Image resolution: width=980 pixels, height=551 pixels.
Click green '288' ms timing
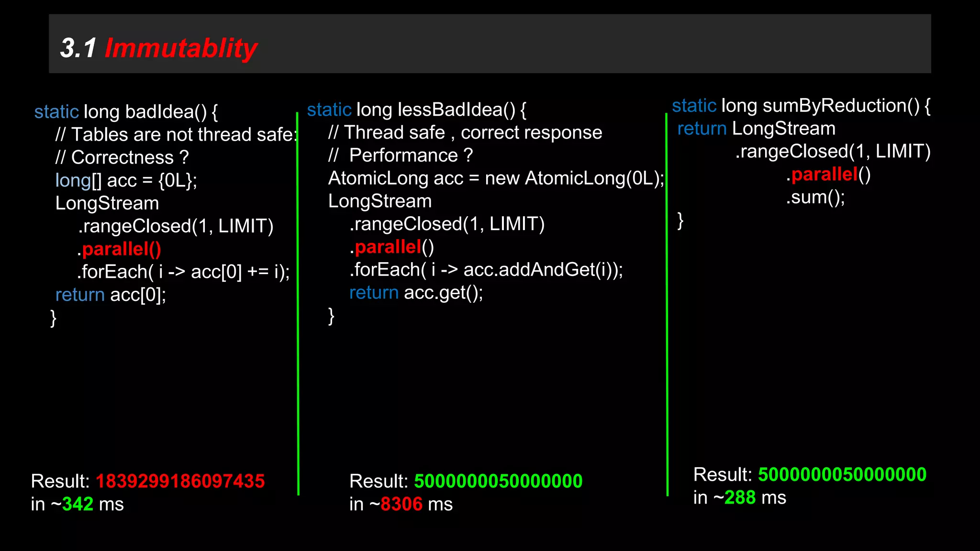coord(740,497)
